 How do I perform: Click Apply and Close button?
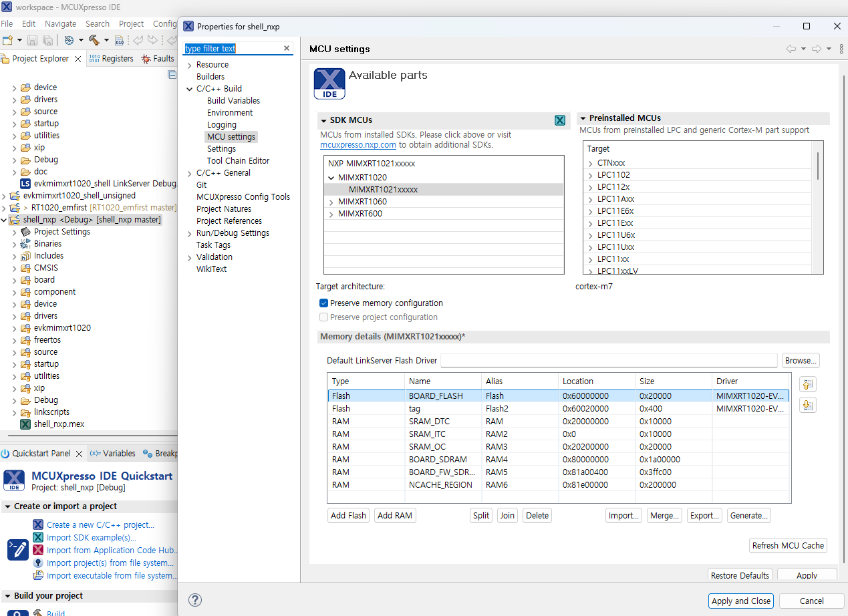coord(741,601)
